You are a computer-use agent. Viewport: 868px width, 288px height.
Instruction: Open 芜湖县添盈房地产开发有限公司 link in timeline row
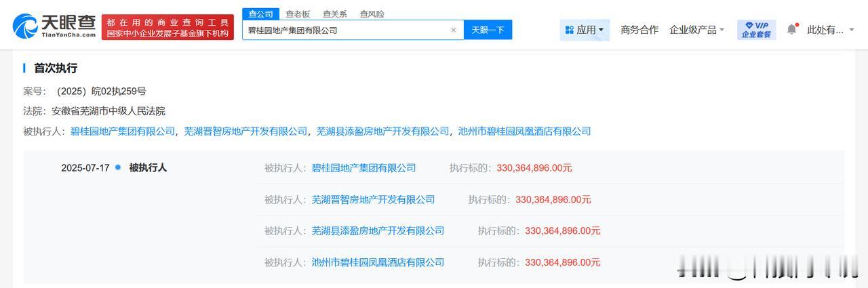click(x=378, y=231)
